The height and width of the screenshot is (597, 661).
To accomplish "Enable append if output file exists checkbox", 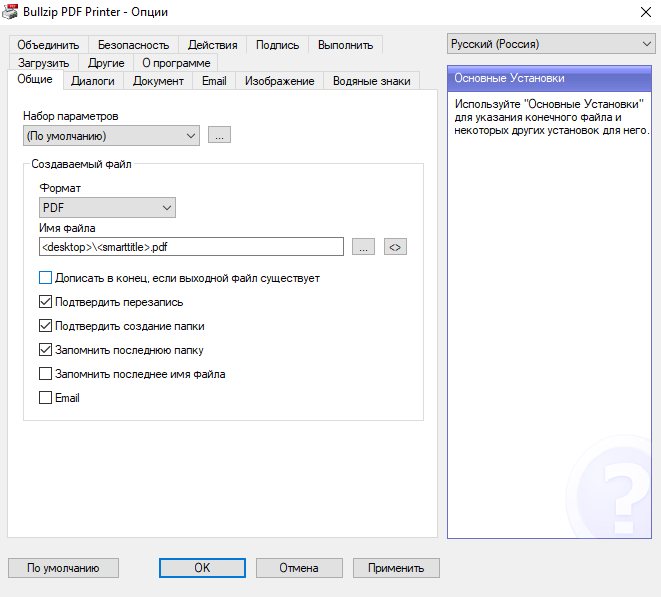I will (45, 278).
